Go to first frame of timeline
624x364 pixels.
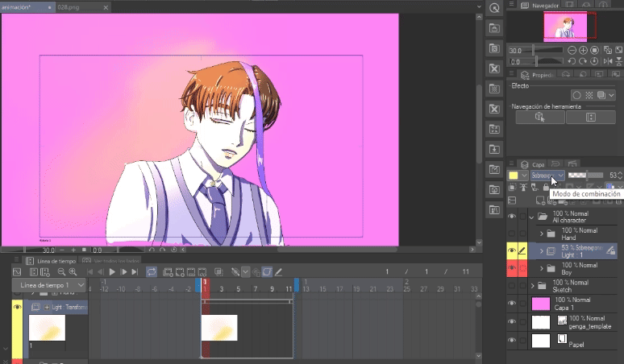coord(90,272)
